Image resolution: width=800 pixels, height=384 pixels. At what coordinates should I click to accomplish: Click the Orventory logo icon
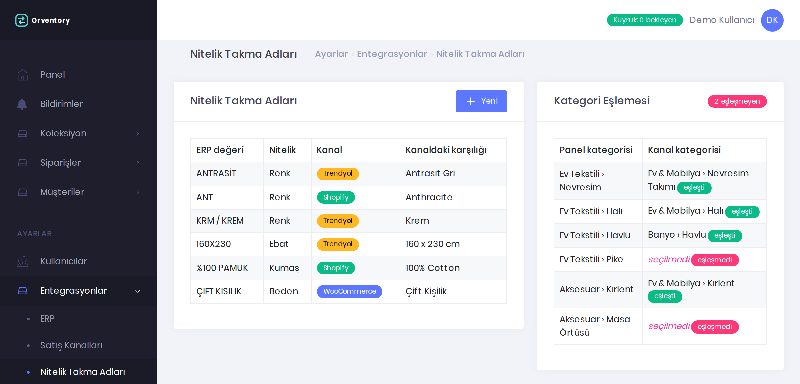[21, 20]
